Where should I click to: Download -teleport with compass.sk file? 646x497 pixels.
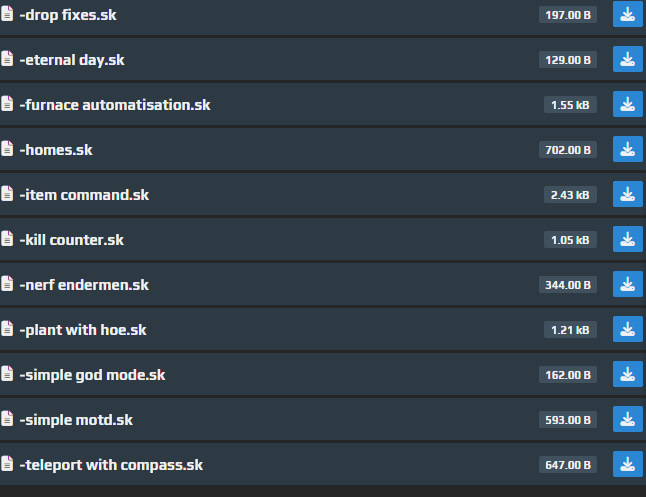tap(627, 464)
